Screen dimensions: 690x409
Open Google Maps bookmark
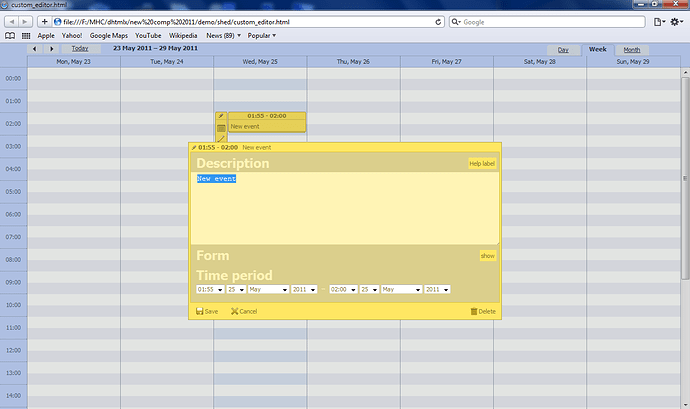pos(109,36)
